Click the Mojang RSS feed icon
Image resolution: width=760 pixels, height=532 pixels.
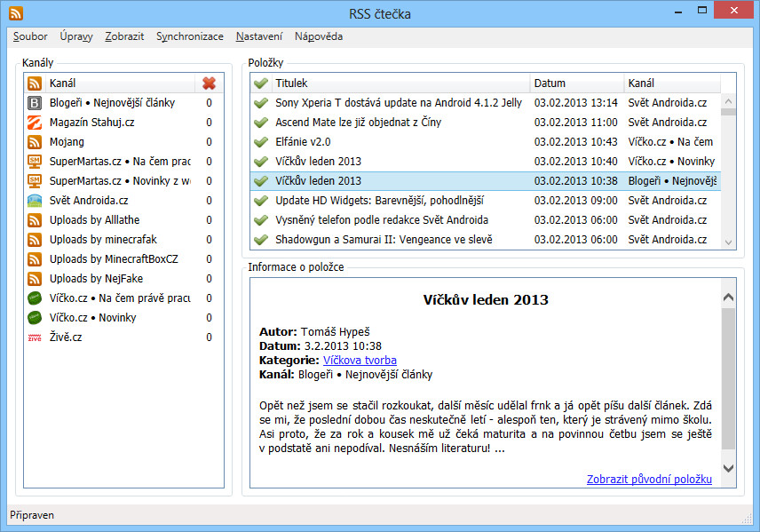click(35, 142)
